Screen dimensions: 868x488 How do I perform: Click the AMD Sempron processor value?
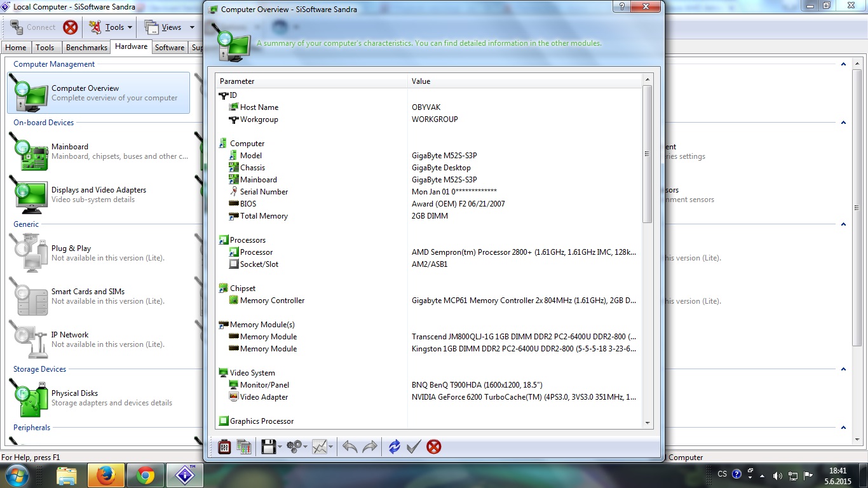tap(524, 252)
